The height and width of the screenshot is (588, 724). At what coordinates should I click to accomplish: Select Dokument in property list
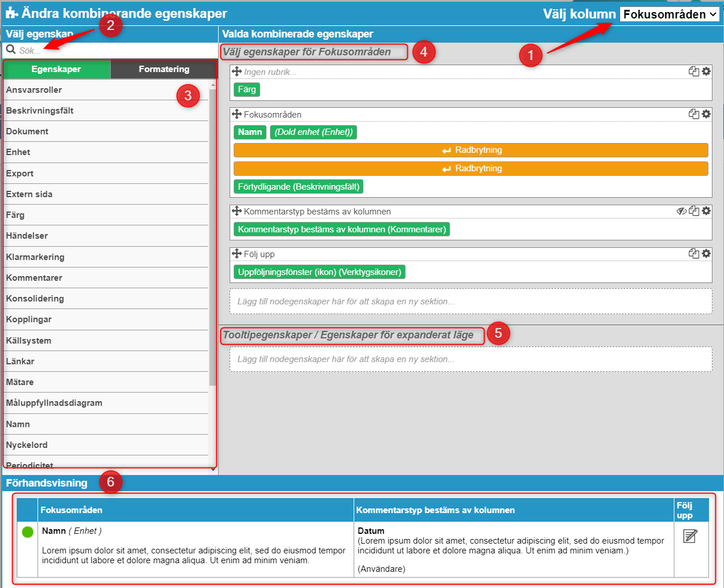pyautogui.click(x=106, y=131)
